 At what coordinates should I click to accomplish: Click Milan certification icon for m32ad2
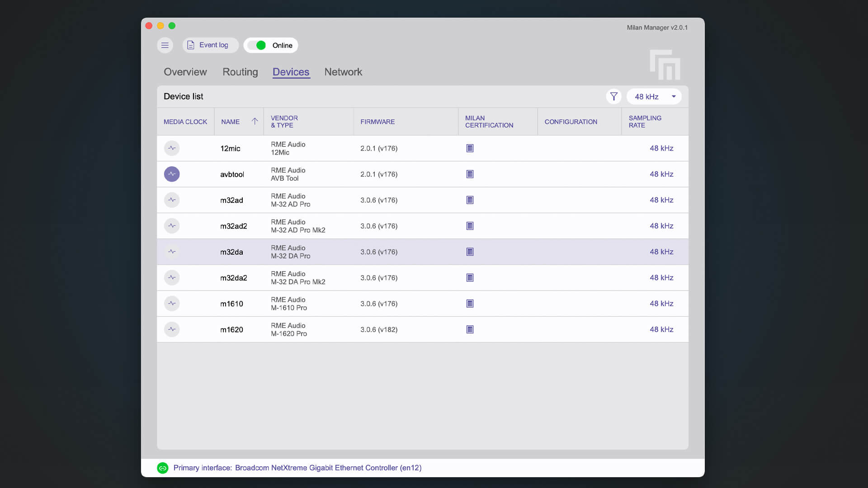pos(470,226)
